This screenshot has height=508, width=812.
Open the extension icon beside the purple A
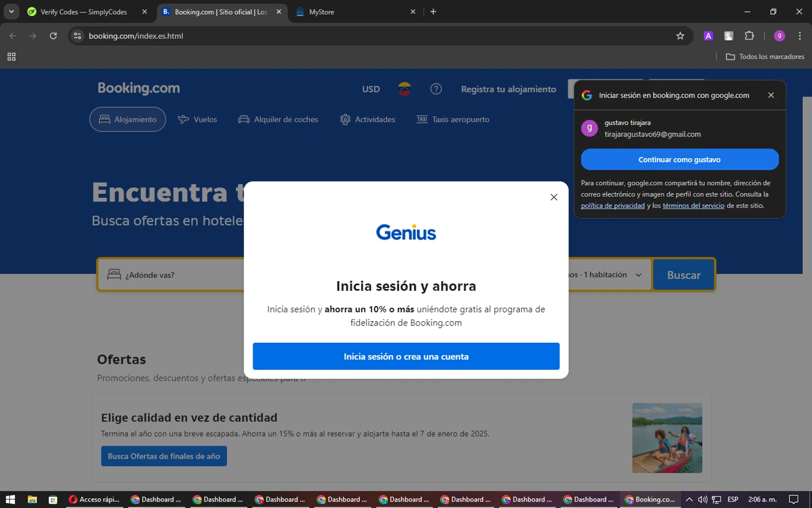click(729, 36)
